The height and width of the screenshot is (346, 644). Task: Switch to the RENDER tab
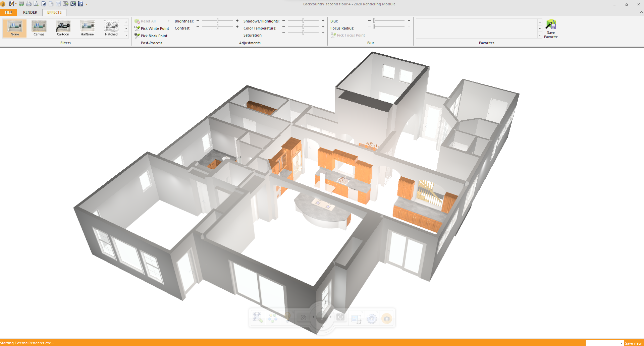tap(30, 12)
